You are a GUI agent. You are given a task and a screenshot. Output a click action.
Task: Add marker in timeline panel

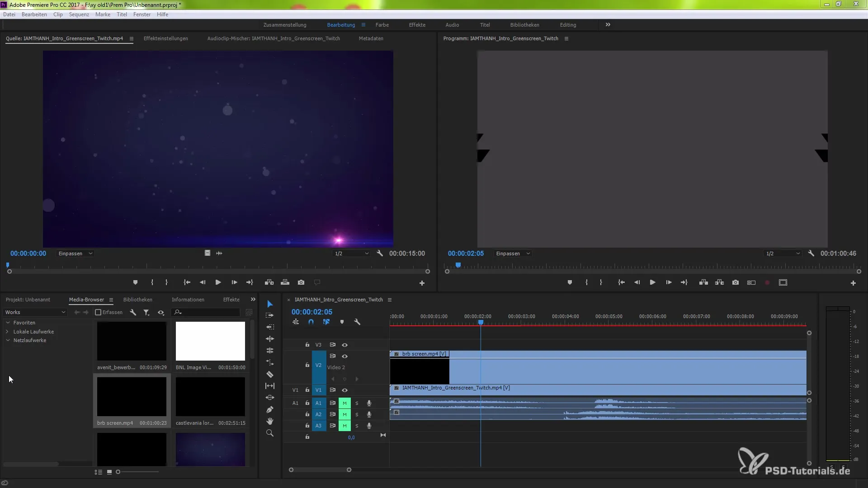tap(342, 322)
